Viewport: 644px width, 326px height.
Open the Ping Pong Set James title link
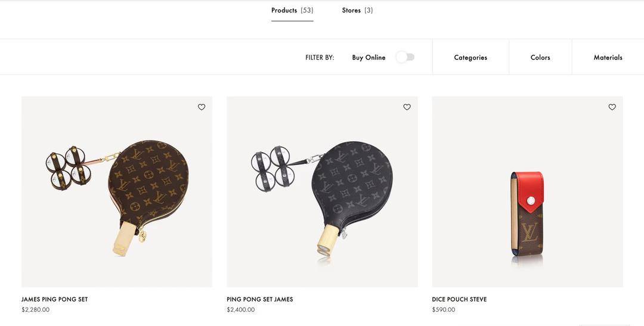[x=260, y=300]
